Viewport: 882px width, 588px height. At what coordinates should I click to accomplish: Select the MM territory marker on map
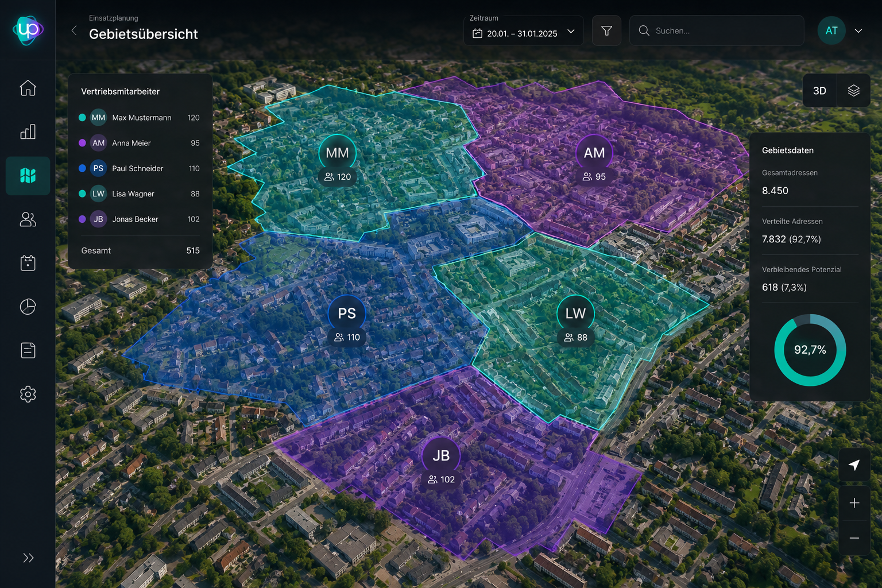click(337, 153)
